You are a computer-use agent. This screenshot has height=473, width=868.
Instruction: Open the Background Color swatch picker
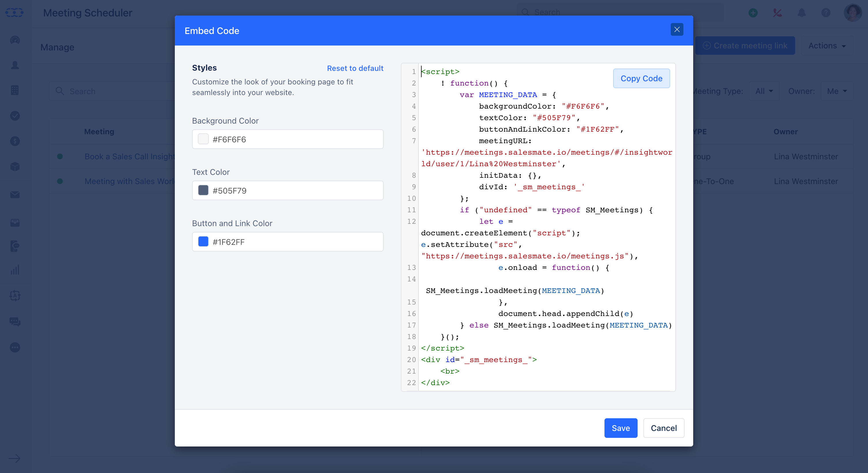coord(203,139)
